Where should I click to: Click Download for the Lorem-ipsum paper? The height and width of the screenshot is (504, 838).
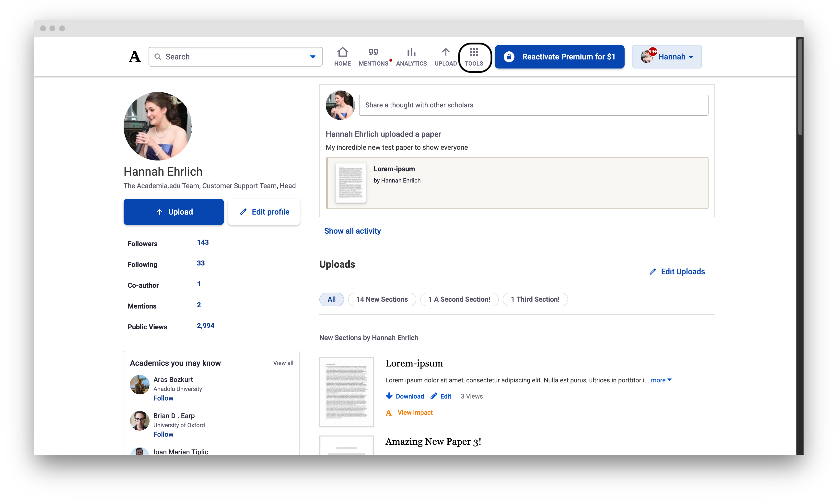tap(405, 396)
